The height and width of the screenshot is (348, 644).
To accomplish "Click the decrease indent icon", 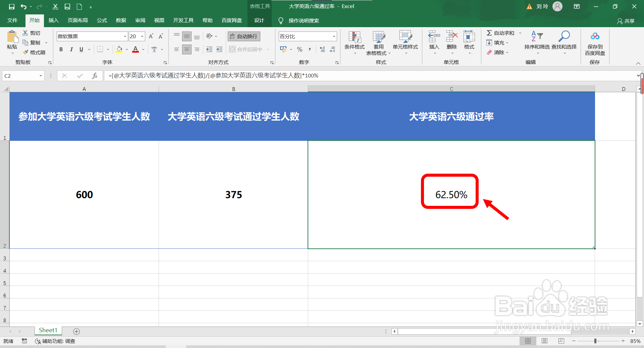I will (209, 49).
